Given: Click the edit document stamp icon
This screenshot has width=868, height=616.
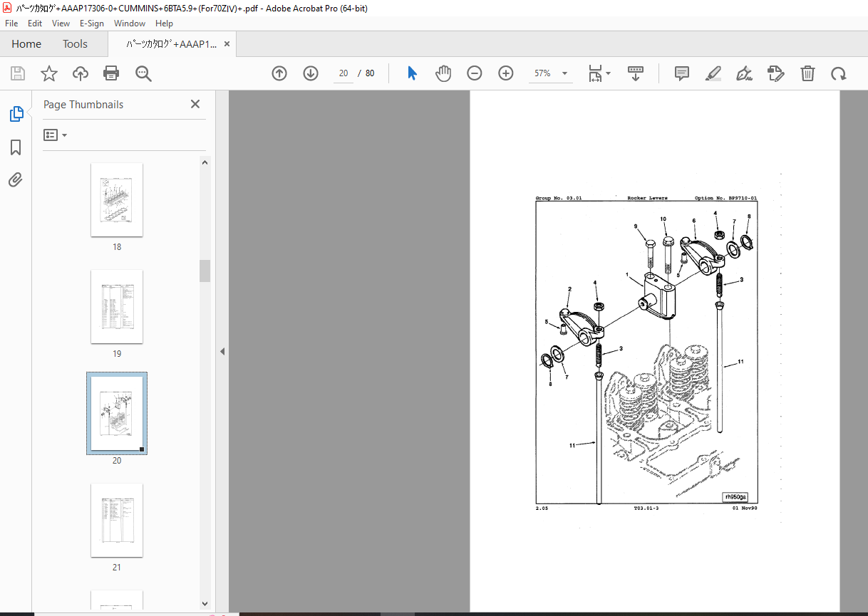Looking at the screenshot, I should click(776, 73).
